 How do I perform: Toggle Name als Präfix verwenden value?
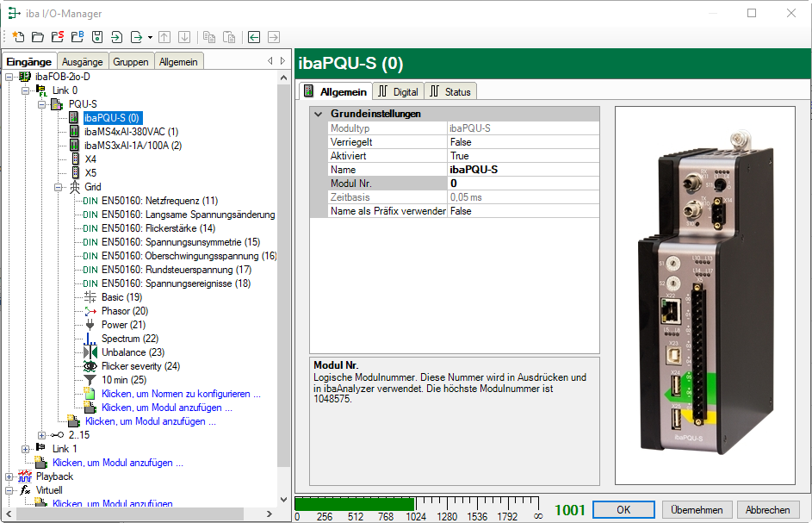[522, 211]
